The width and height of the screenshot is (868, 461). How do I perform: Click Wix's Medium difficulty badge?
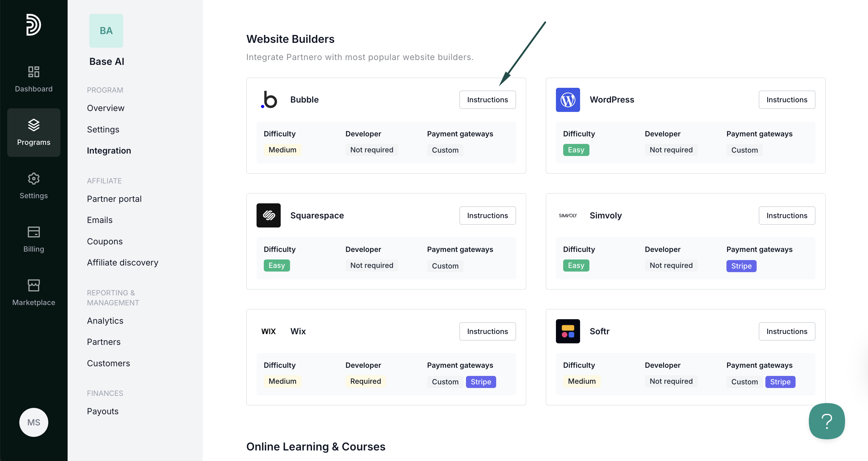(x=282, y=381)
